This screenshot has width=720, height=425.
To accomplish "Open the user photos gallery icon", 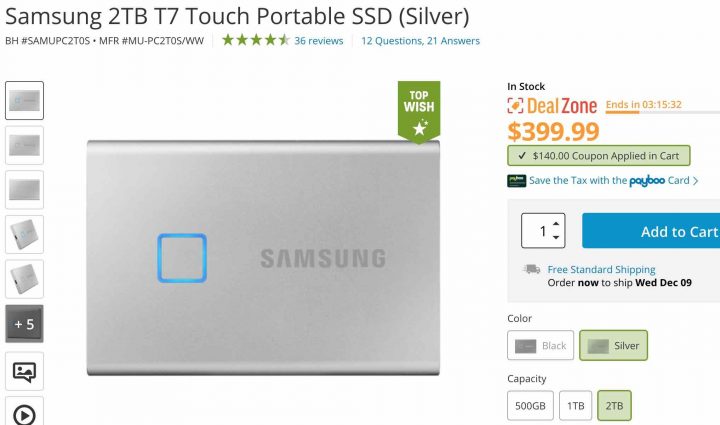I will (24, 371).
